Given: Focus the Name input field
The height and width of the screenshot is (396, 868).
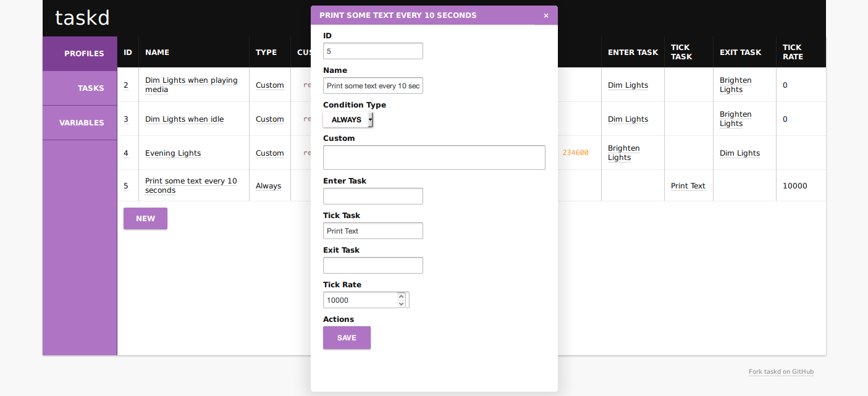Looking at the screenshot, I should (373, 86).
